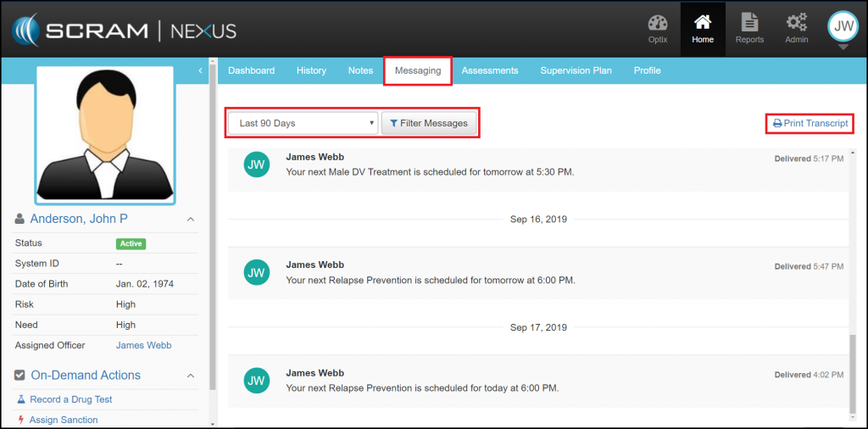The height and width of the screenshot is (429, 868).
Task: Click the Print Transcript link
Action: tap(810, 124)
